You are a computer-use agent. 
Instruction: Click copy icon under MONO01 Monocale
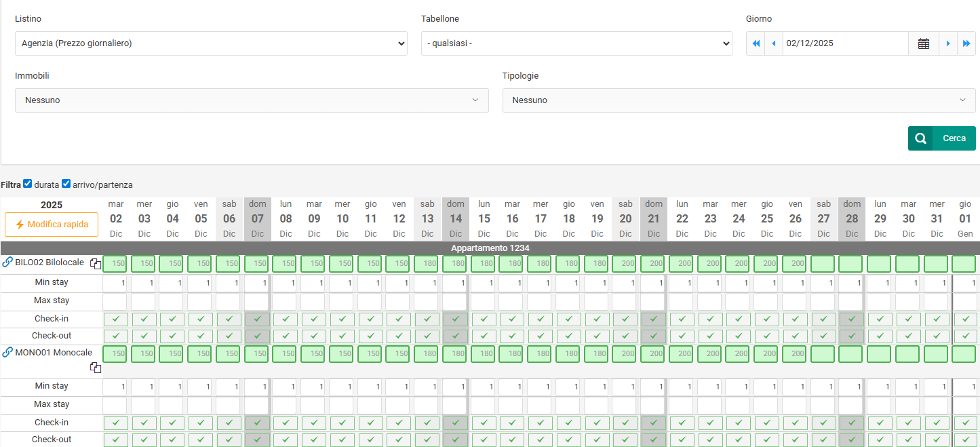coord(96,368)
